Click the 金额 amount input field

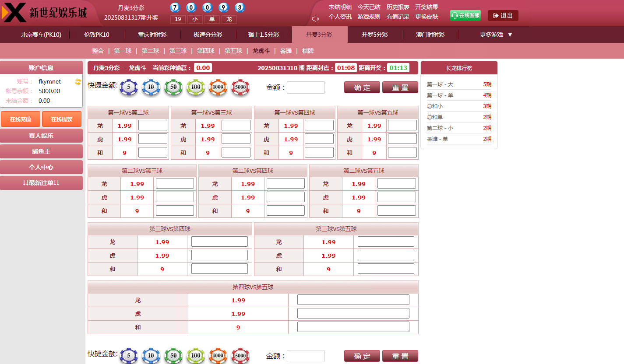pyautogui.click(x=305, y=87)
